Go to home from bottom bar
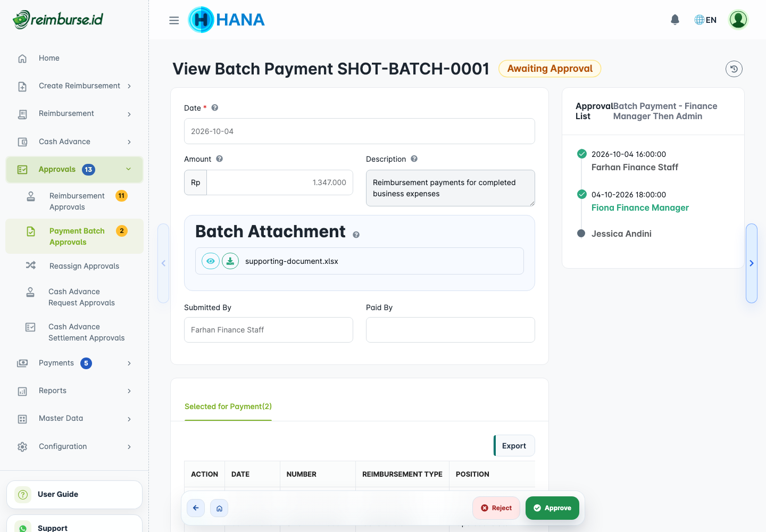The image size is (766, 532). pos(219,508)
